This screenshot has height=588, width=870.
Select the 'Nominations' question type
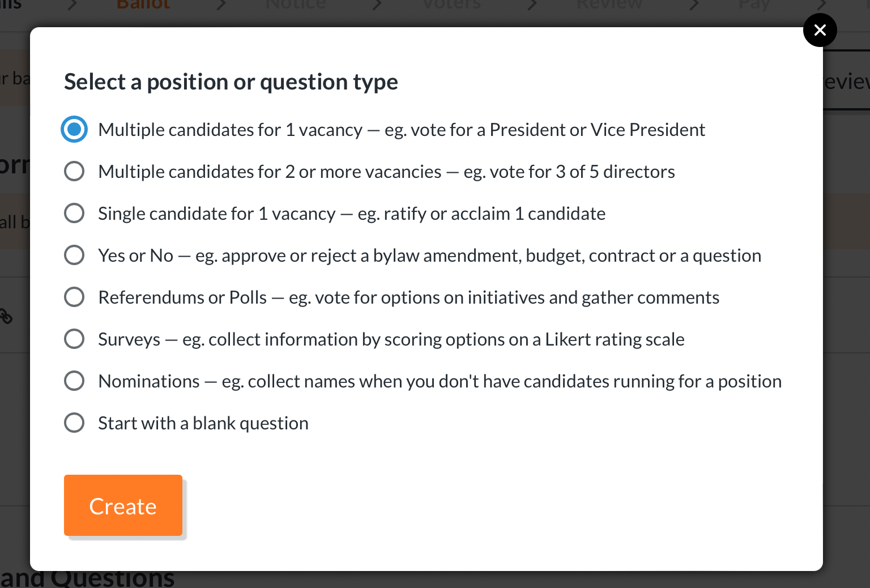click(74, 381)
